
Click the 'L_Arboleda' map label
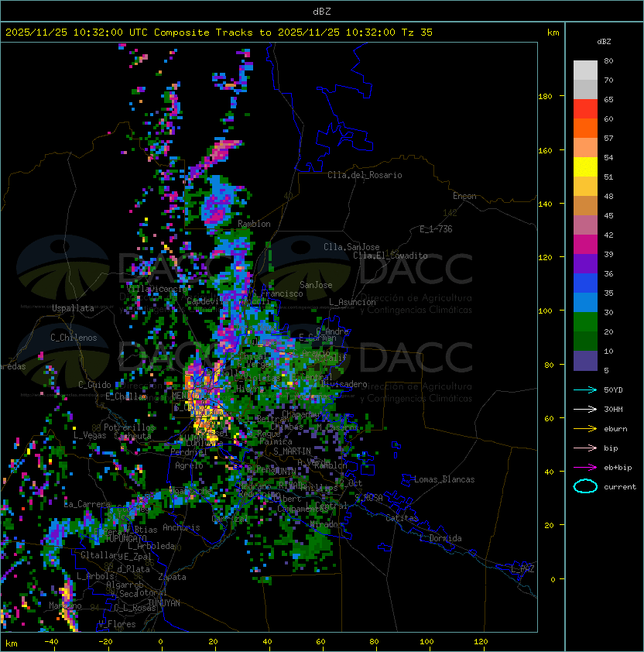click(151, 546)
